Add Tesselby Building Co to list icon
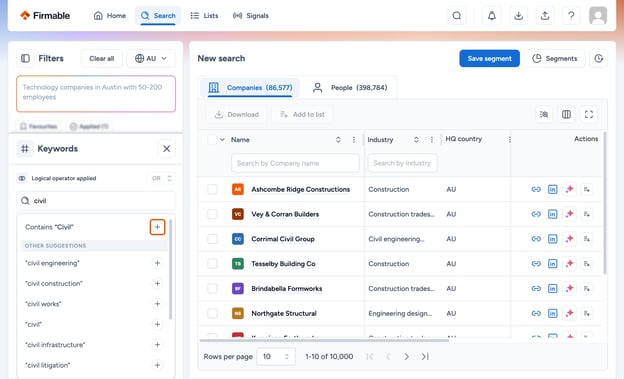624x379 pixels. pyautogui.click(x=587, y=264)
